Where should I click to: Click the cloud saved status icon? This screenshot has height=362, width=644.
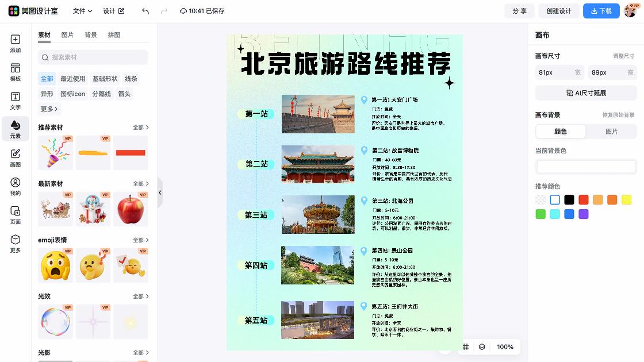pyautogui.click(x=183, y=11)
